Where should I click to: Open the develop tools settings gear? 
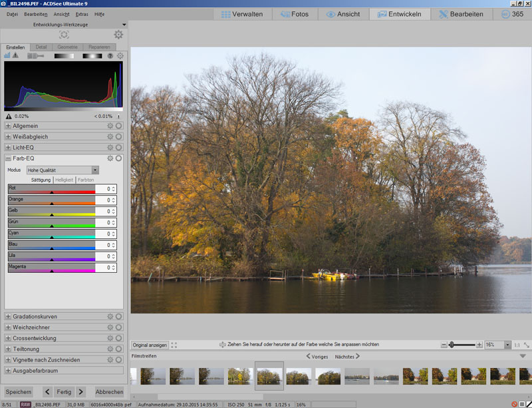118,35
